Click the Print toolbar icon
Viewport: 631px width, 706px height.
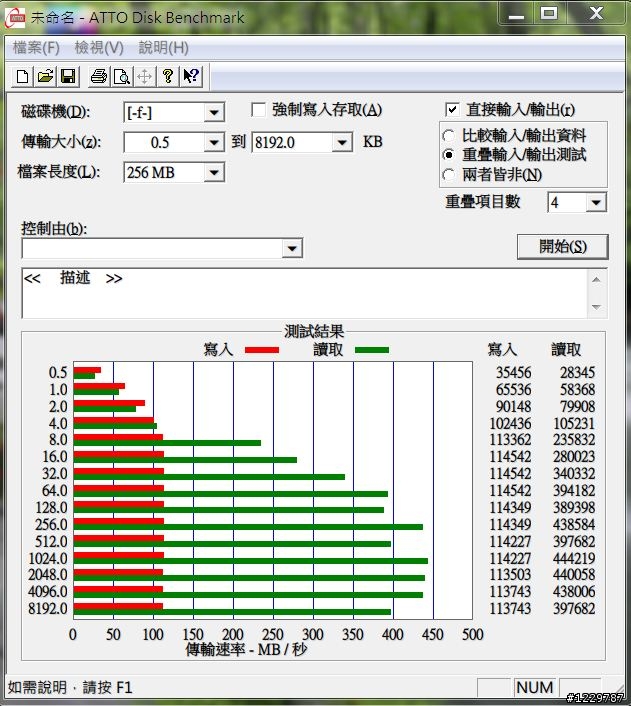coord(99,77)
